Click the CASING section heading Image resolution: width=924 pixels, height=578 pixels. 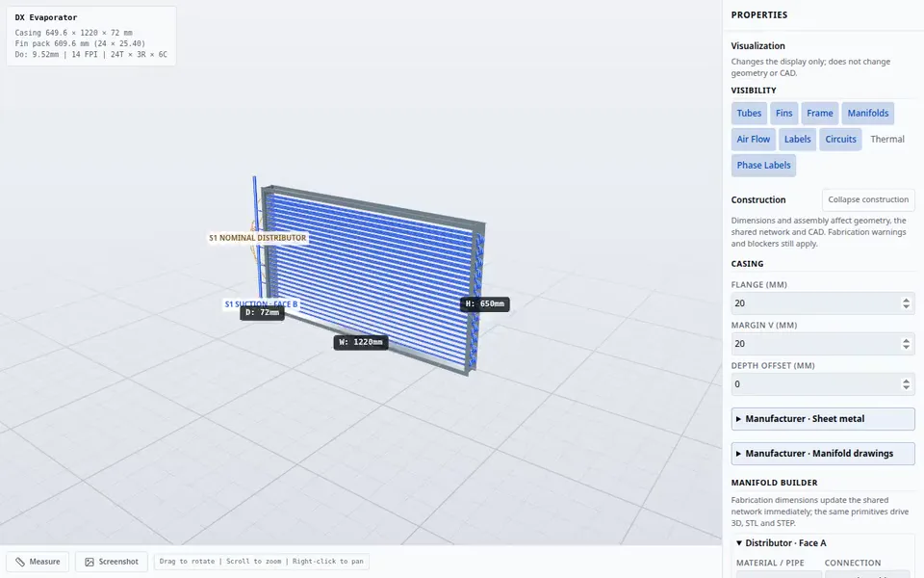[747, 264]
